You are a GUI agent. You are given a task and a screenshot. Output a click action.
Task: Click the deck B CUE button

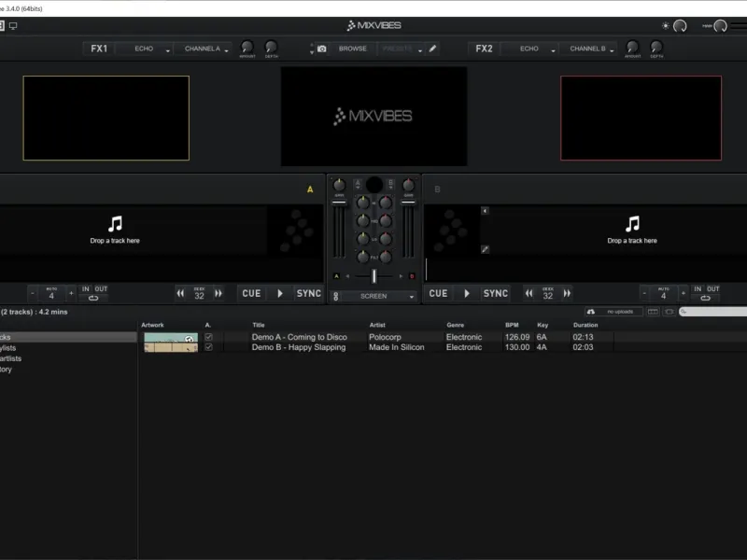click(438, 293)
